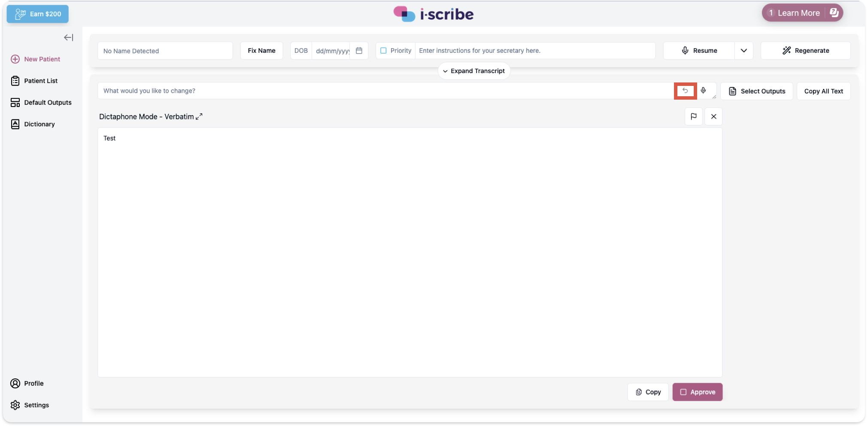Expand the Dictaphone Mode - Verbatim view
This screenshot has width=868, height=427.
pyautogui.click(x=199, y=116)
